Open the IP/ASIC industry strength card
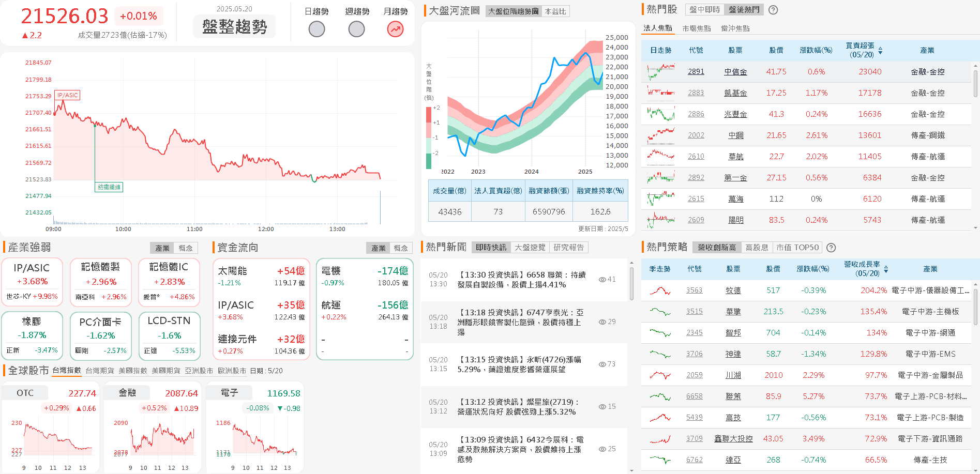Image resolution: width=980 pixels, height=474 pixels. [32, 282]
